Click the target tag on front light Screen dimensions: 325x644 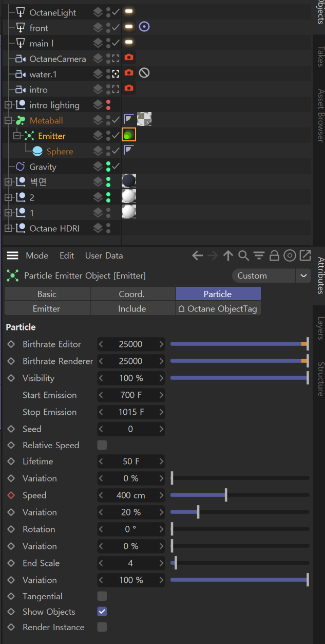pos(144,27)
